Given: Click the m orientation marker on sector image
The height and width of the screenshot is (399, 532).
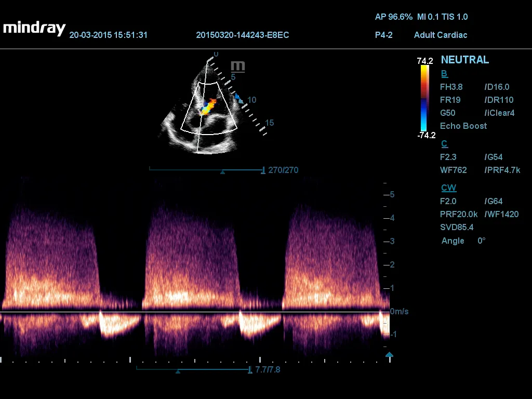Looking at the screenshot, I should click(x=238, y=66).
